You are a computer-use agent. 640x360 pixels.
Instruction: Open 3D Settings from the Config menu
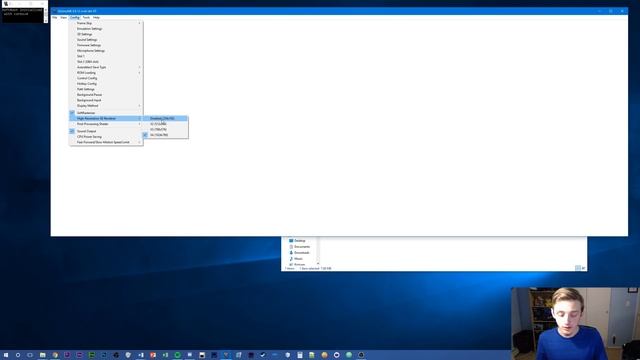(106, 34)
